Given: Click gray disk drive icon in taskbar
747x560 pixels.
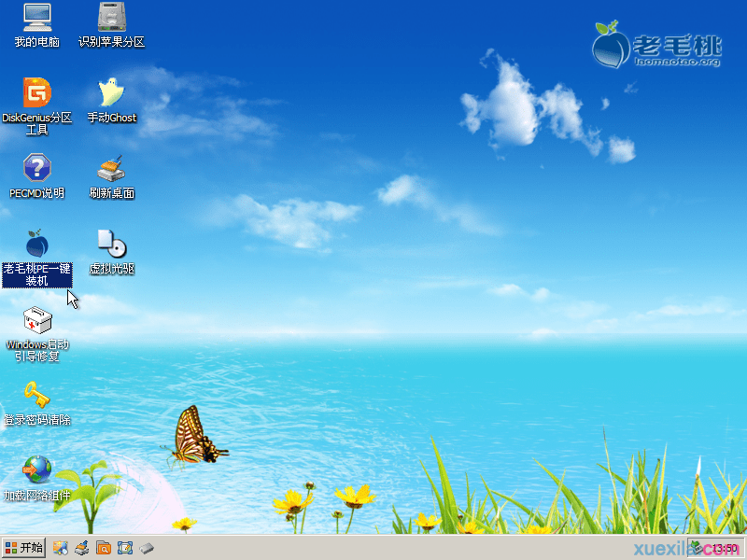Looking at the screenshot, I should point(147,548).
